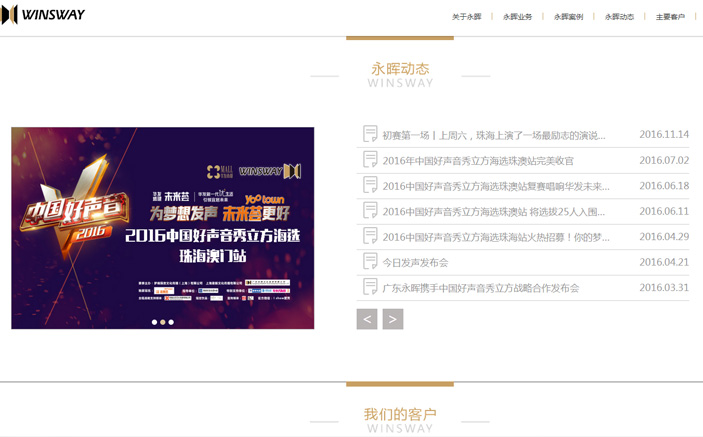Click the date 2016.07.02
The height and width of the screenshot is (437, 703).
664,160
